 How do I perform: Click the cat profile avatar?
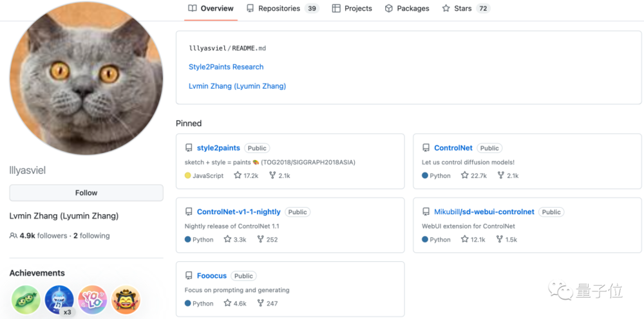[86, 78]
